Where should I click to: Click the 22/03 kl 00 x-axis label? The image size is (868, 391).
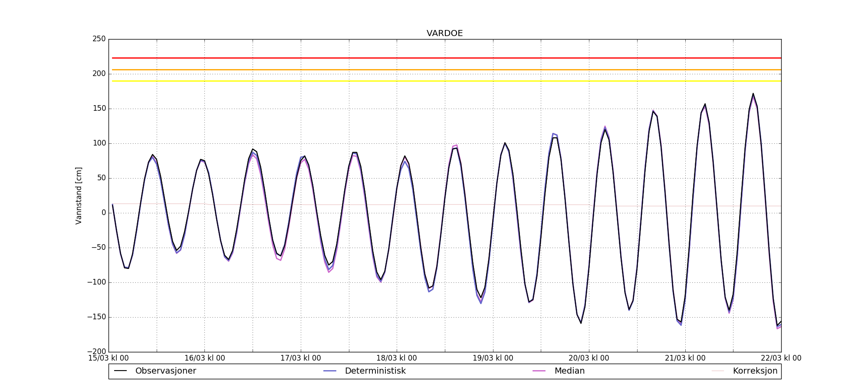[x=781, y=358]
